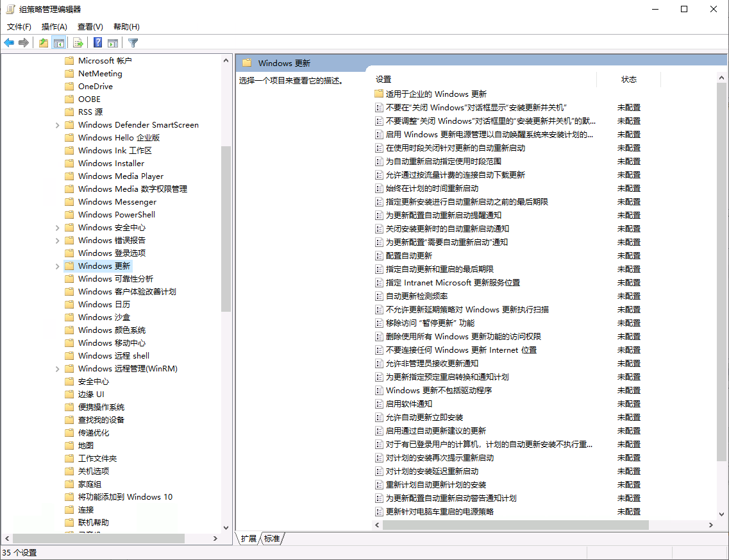This screenshot has height=560, width=729.
Task: Click folder icon beside Windows PowerShell
Action: tap(69, 214)
